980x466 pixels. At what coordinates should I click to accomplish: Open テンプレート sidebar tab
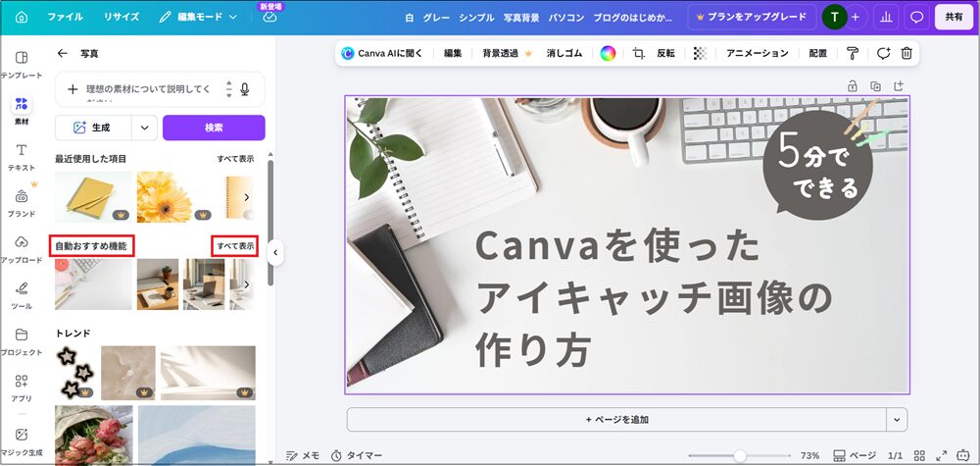[x=22, y=65]
